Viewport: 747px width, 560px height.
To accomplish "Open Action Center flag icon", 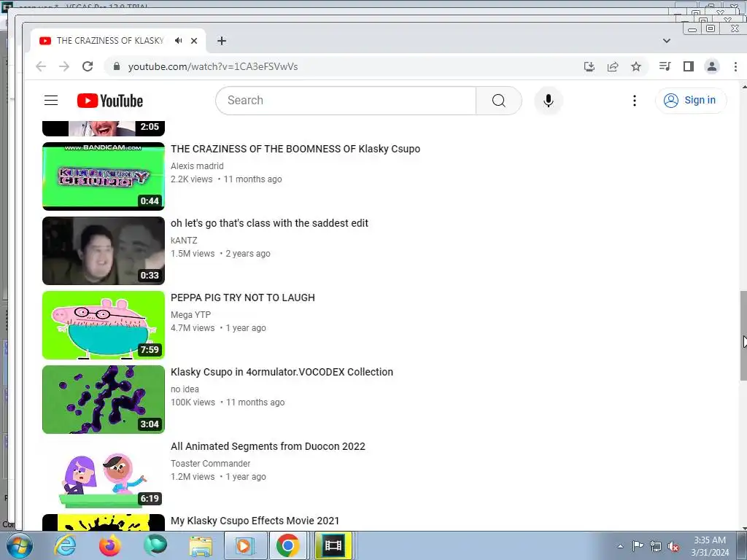I will tap(638, 546).
